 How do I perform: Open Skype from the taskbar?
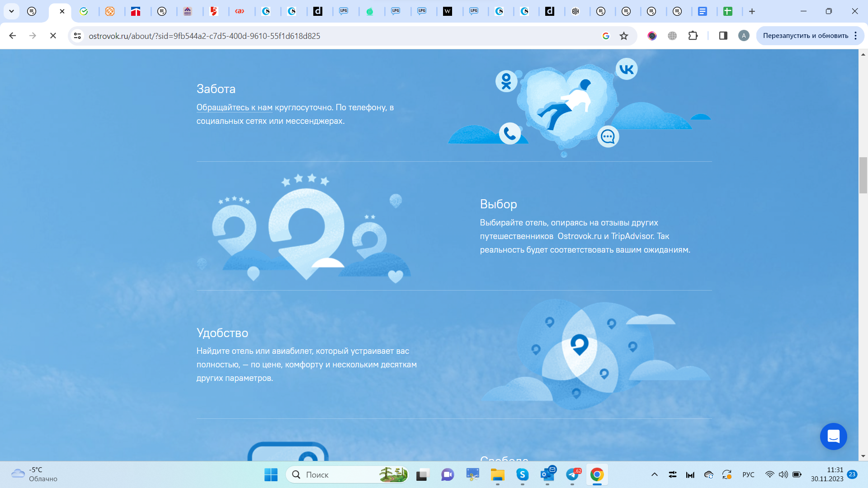point(522,474)
